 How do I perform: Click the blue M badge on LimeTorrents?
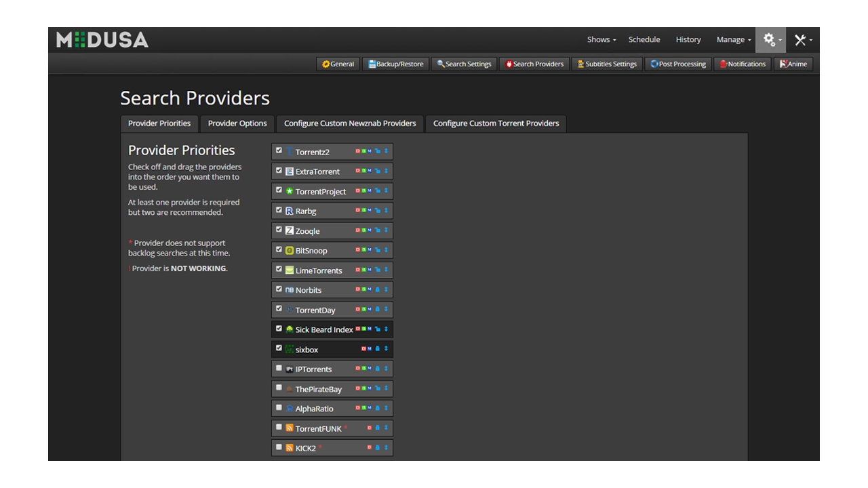click(370, 270)
